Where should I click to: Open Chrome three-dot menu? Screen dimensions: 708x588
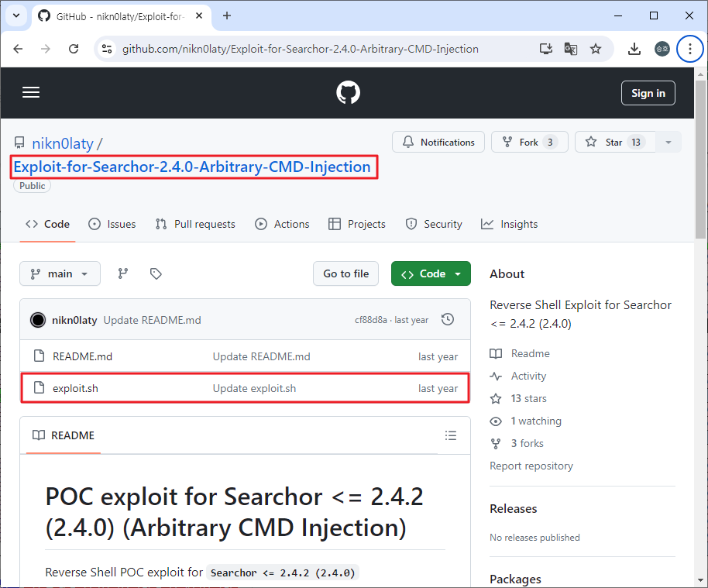click(x=689, y=49)
